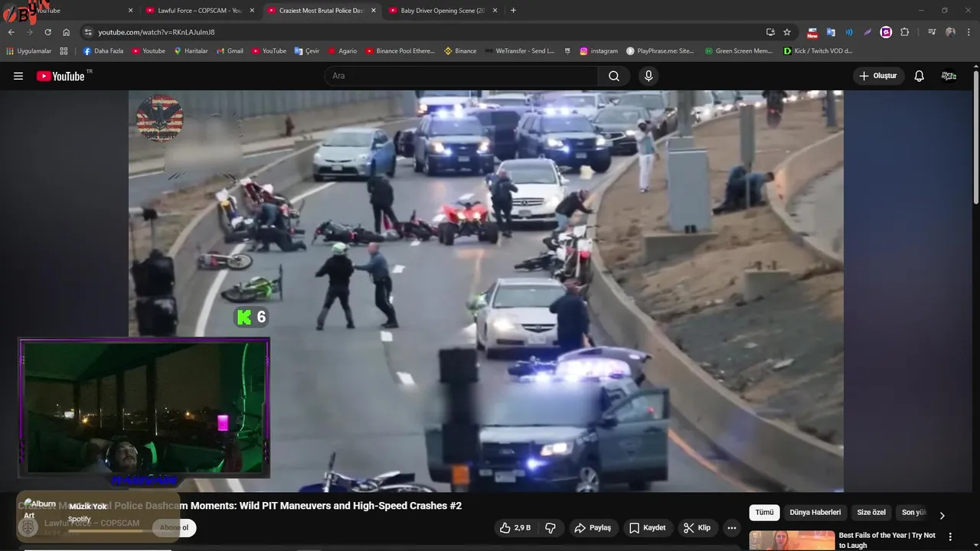
Task: Bookmark this page with star icon
Action: 787,32
